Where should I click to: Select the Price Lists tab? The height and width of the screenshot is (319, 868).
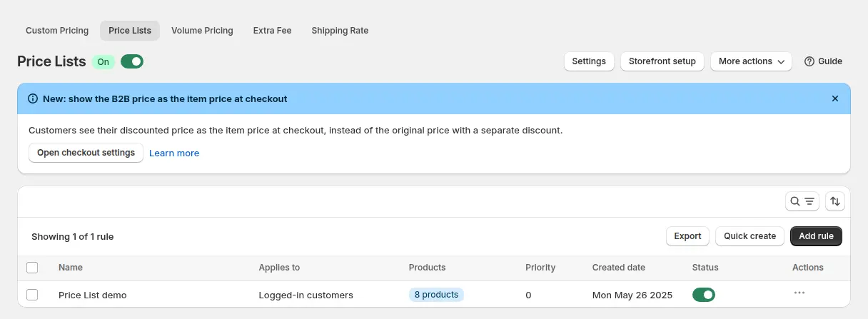coord(130,31)
